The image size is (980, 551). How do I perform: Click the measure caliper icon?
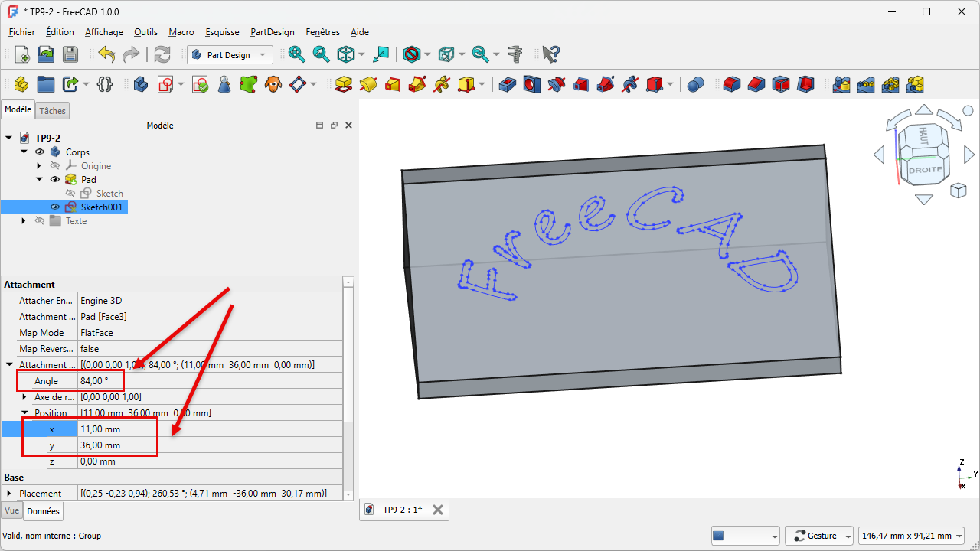click(515, 54)
